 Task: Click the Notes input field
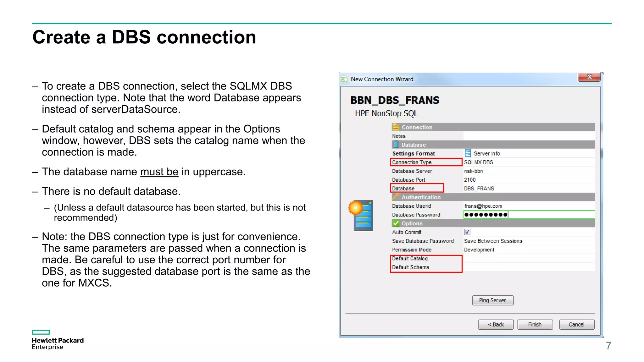pos(529,136)
